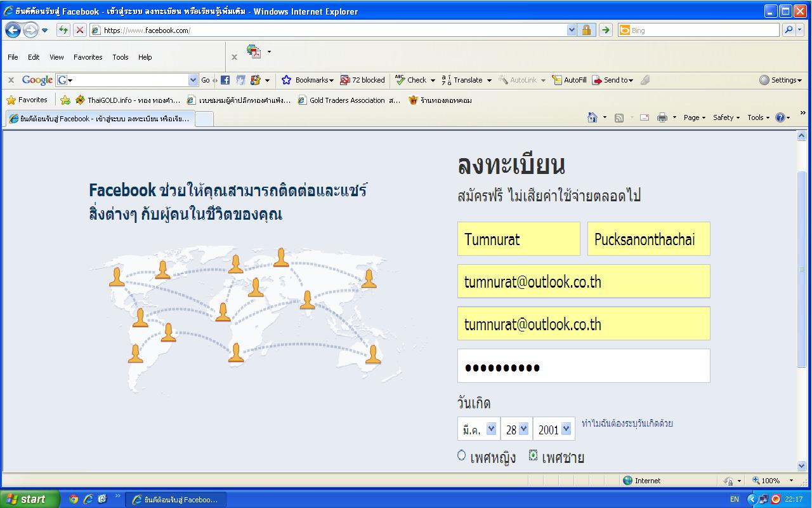This screenshot has width=812, height=508.
Task: Start a Bing search with the magnifier icon
Action: click(789, 30)
